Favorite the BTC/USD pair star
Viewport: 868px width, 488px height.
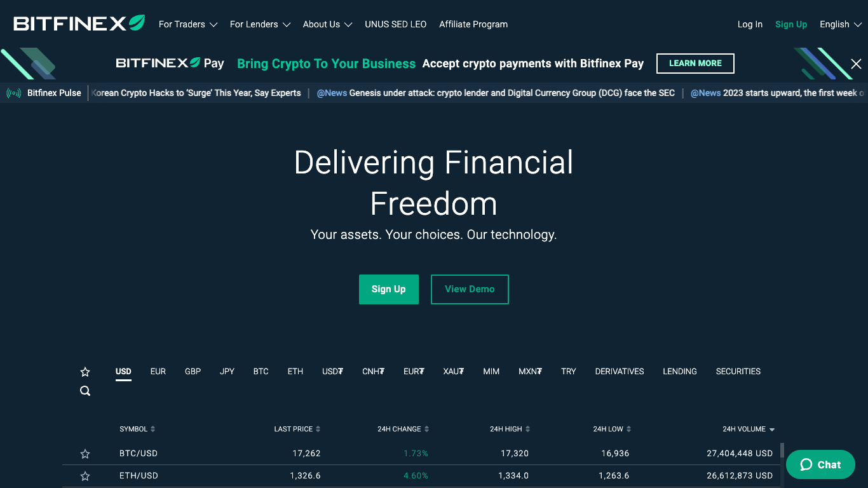[x=85, y=454]
